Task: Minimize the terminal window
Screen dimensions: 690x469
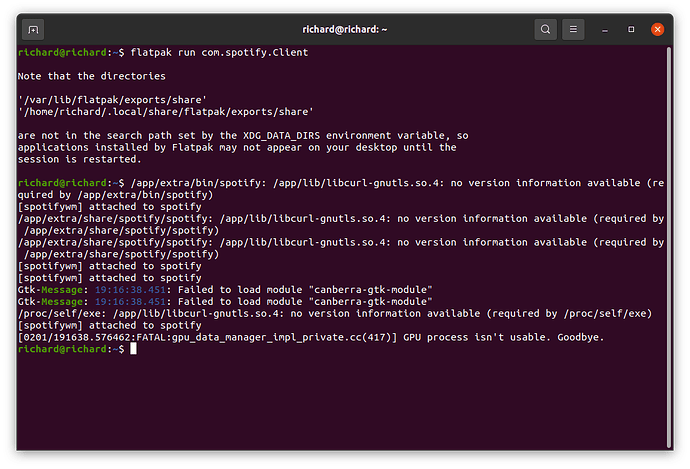Action: pos(605,30)
